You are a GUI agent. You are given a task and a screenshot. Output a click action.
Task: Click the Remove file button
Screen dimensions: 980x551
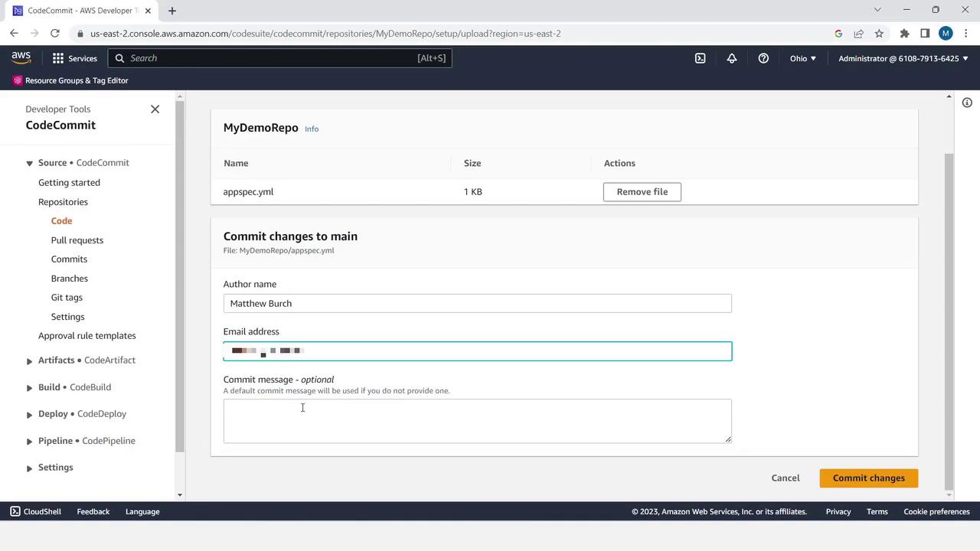click(x=642, y=192)
